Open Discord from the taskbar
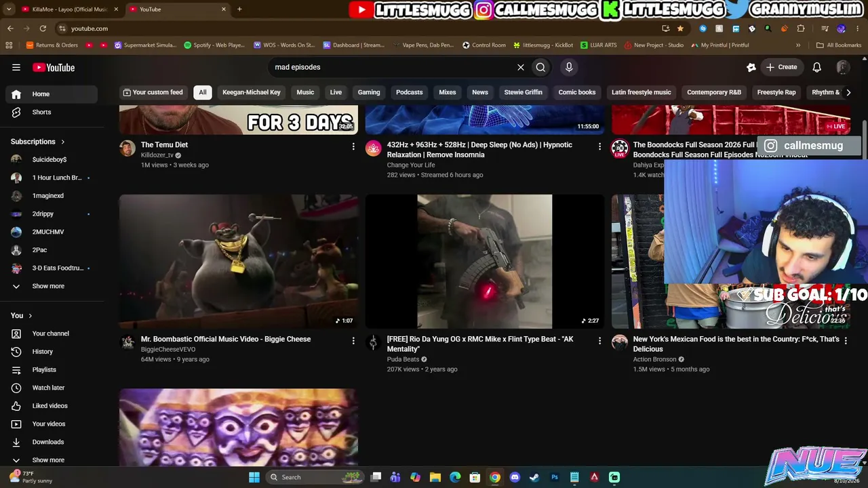The image size is (868, 488). pyautogui.click(x=515, y=477)
